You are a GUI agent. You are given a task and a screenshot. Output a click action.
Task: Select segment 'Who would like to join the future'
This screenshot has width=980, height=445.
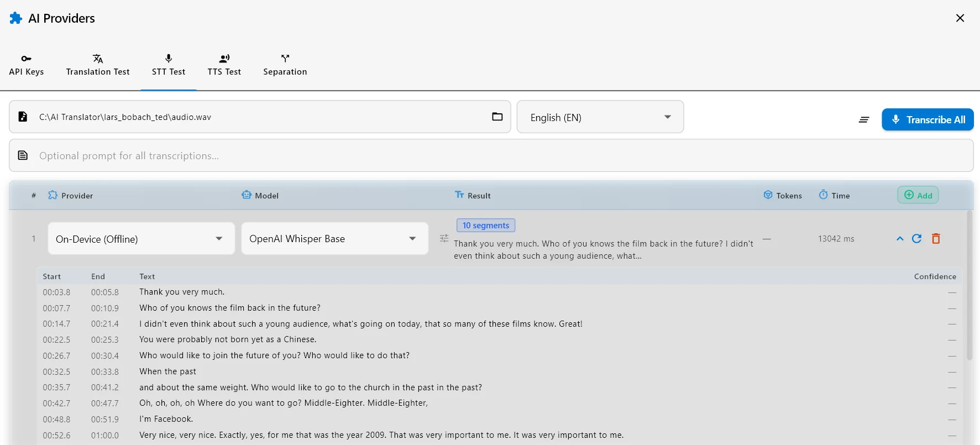pyautogui.click(x=275, y=355)
